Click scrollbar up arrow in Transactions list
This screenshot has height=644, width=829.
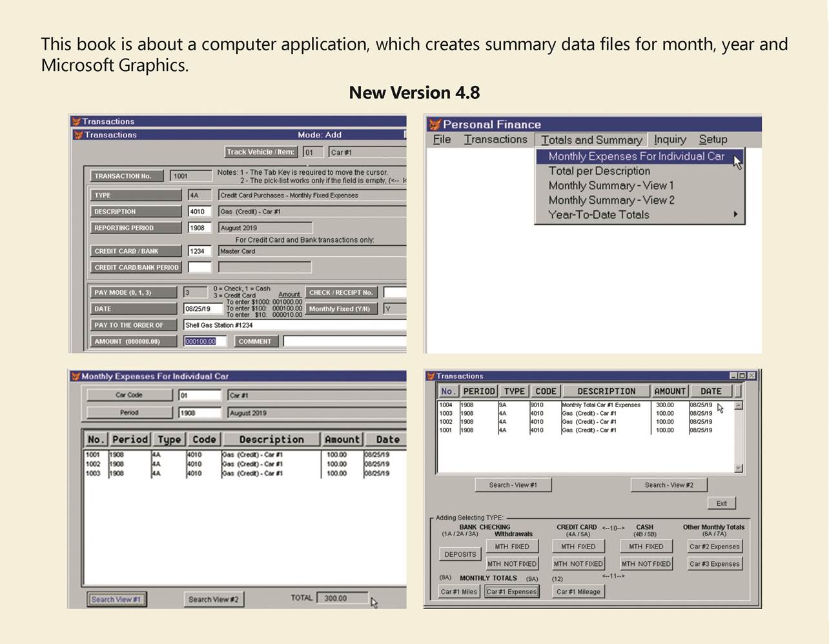[x=739, y=405]
